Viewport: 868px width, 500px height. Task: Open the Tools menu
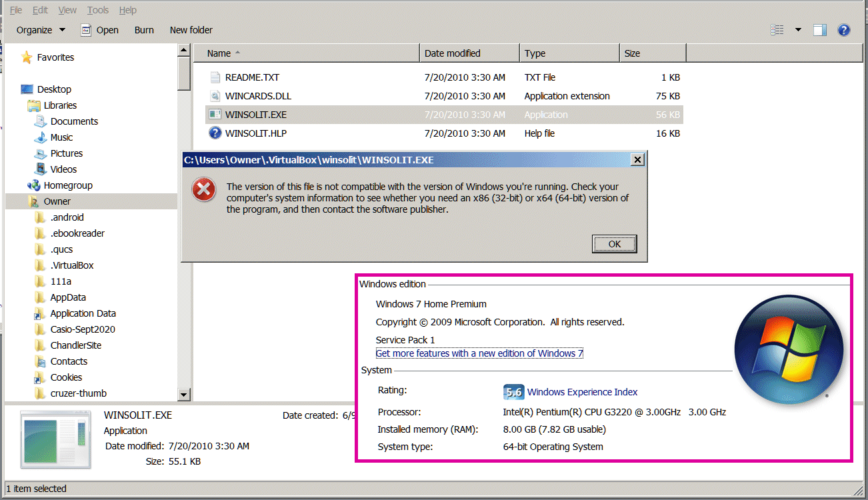tap(98, 10)
